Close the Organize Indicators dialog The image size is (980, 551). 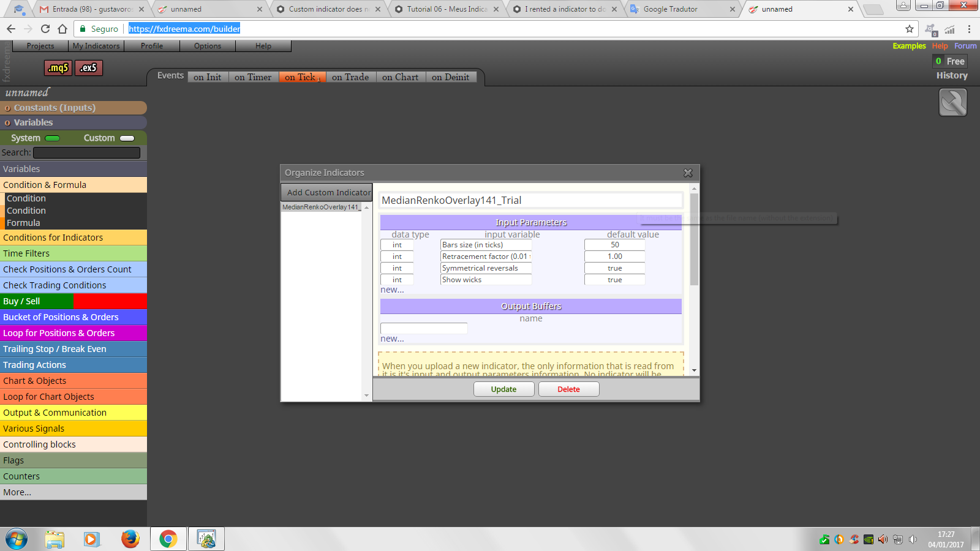pos(688,173)
